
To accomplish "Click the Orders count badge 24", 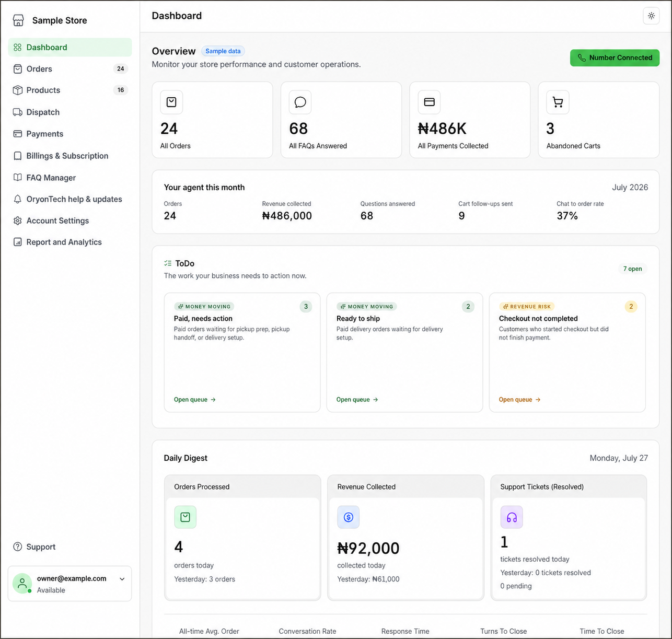I will click(x=121, y=69).
